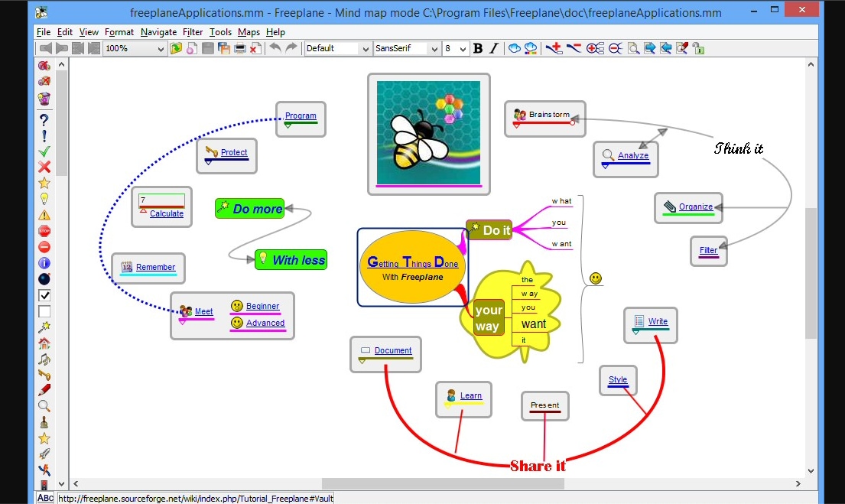The height and width of the screenshot is (504, 845).
Task: Follow the Calculate node link
Action: [167, 213]
